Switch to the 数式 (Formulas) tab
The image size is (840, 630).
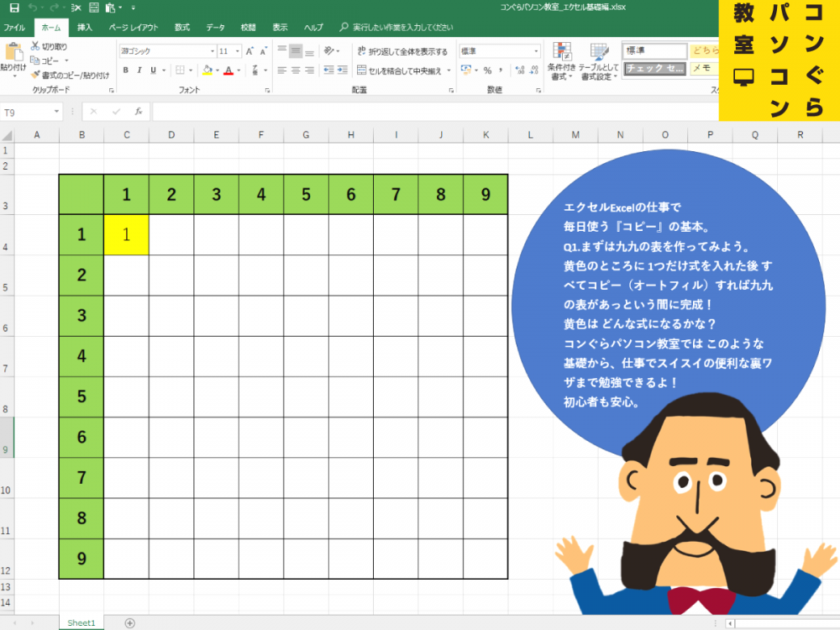[181, 28]
